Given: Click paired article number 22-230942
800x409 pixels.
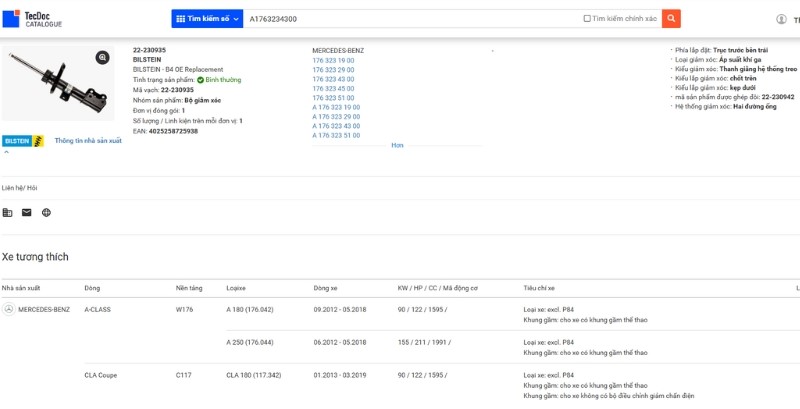Looking at the screenshot, I should [x=778, y=97].
